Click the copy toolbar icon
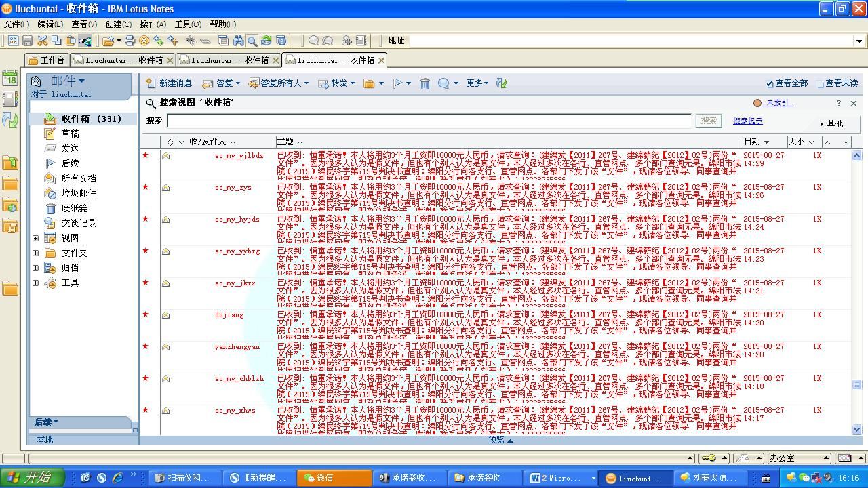 [56, 41]
